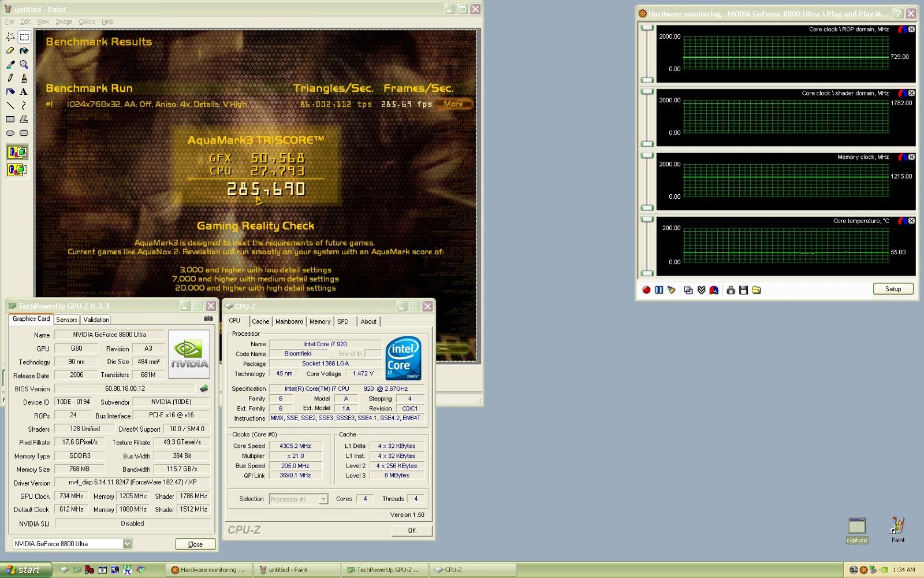
Task: Open the Cache tab in CPU-Z
Action: click(260, 321)
